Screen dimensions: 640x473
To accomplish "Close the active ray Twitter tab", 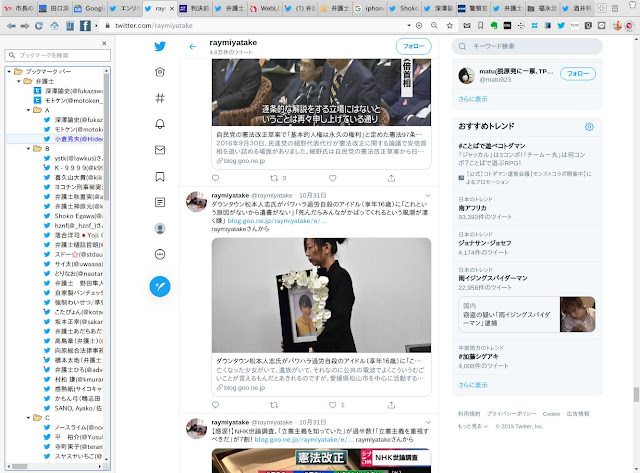I will point(171,8).
